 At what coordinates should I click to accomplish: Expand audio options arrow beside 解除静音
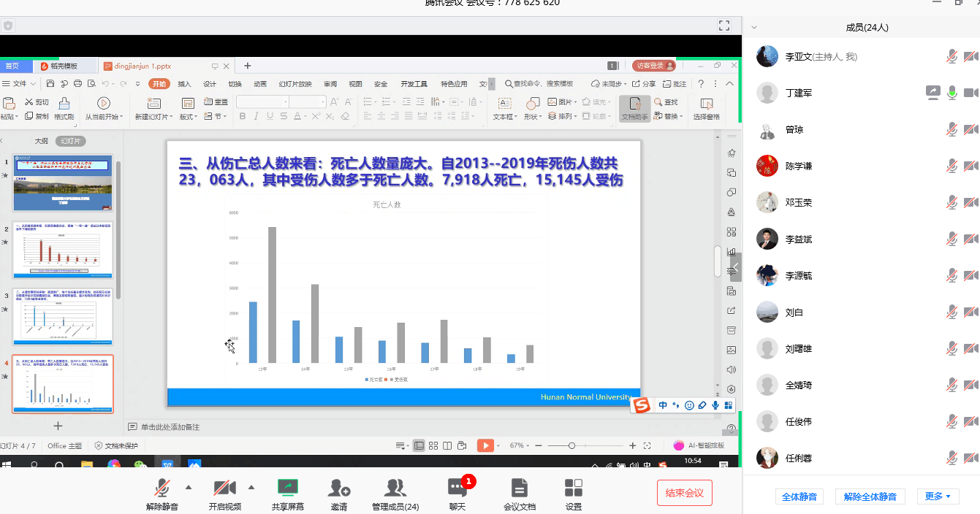click(x=189, y=487)
